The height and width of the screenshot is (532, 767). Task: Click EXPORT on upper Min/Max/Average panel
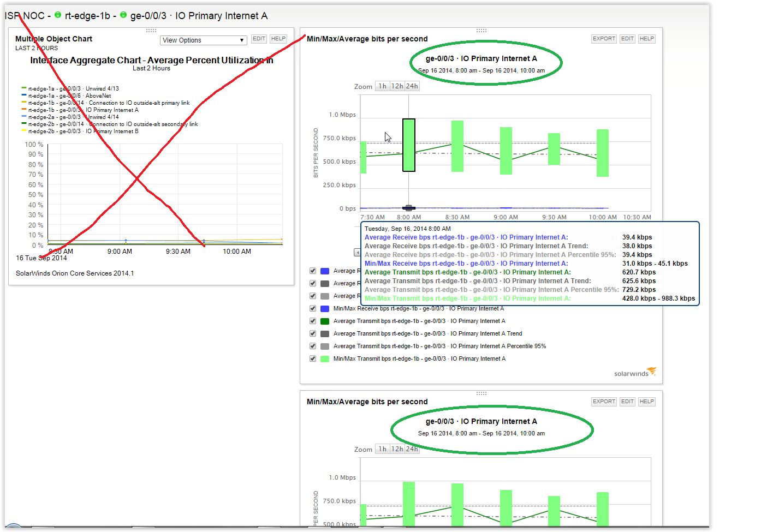coord(604,39)
